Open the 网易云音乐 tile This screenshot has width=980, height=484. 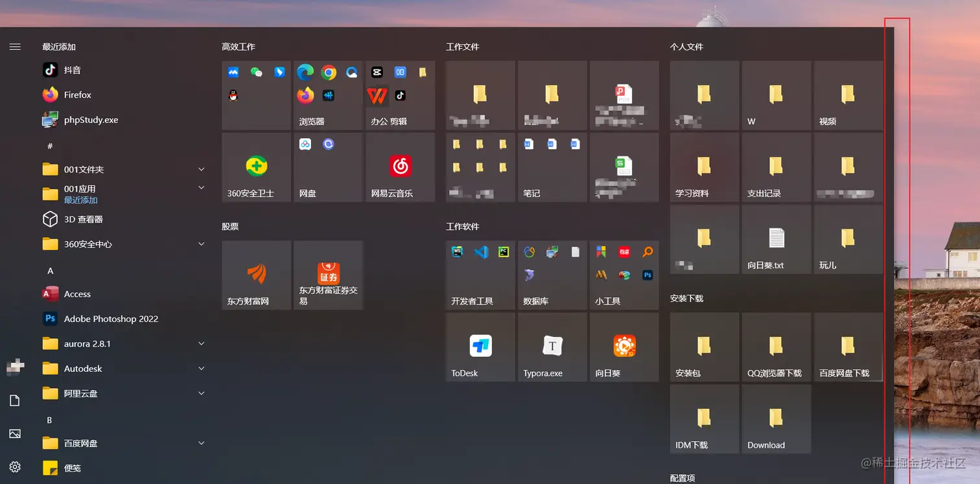coord(401,168)
